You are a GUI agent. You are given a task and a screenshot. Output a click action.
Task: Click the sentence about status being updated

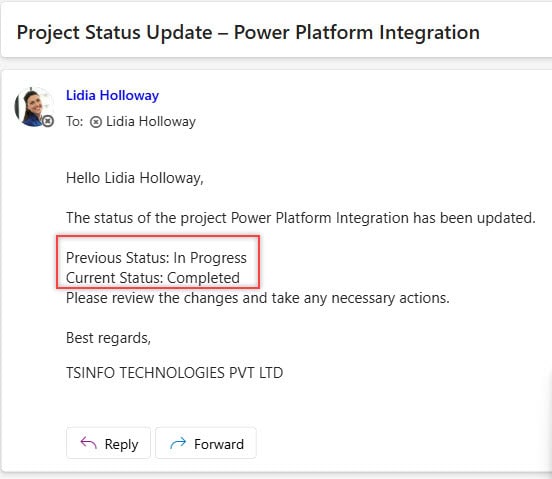301,218
